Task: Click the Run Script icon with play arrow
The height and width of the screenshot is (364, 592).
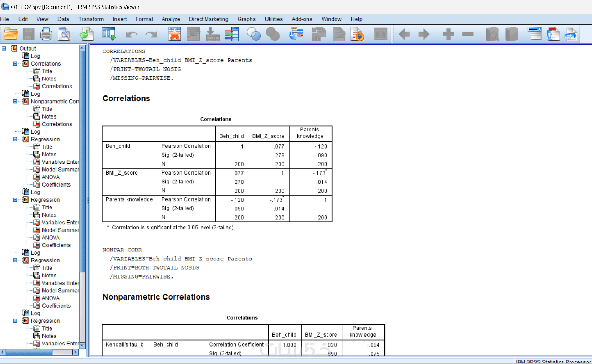Action: (357, 34)
